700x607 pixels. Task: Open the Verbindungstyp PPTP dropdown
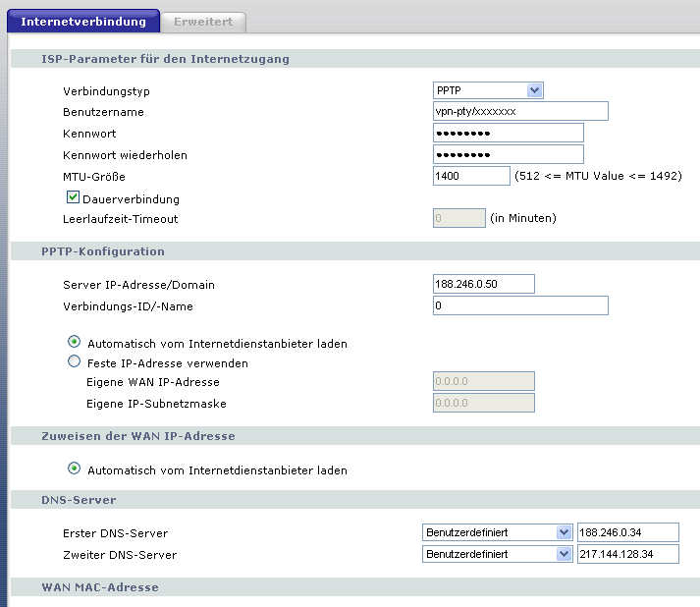(488, 90)
